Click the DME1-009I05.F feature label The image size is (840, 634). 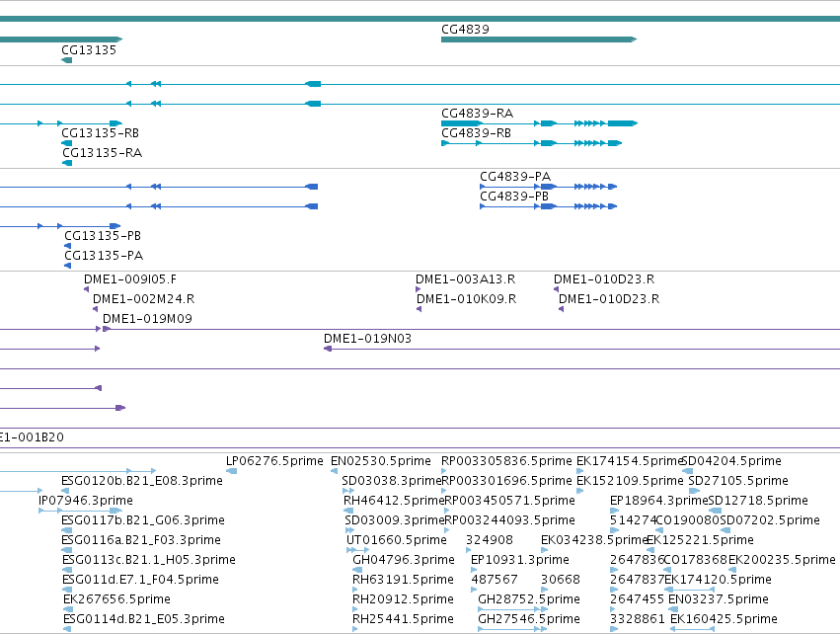(130, 279)
